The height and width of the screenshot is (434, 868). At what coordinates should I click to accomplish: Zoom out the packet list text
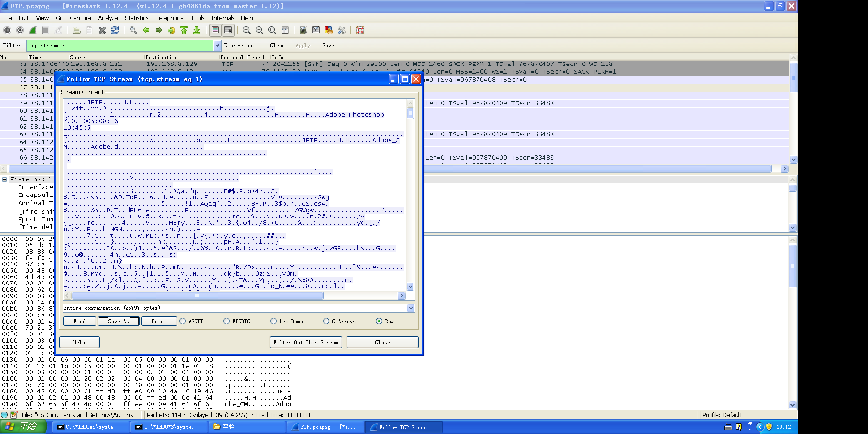[260, 30]
